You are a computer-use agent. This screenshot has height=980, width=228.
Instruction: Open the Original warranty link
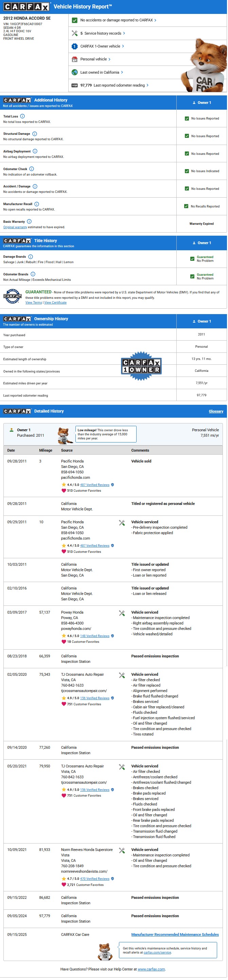pyautogui.click(x=15, y=227)
